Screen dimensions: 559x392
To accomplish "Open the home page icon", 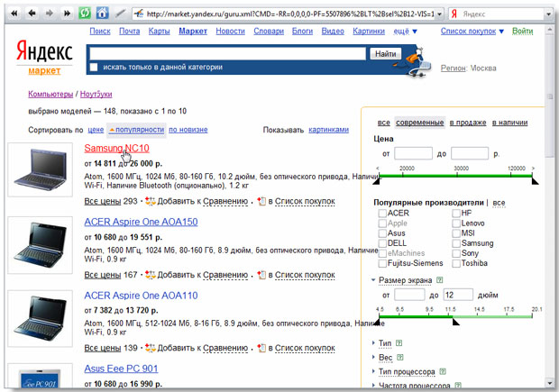I will [x=102, y=14].
